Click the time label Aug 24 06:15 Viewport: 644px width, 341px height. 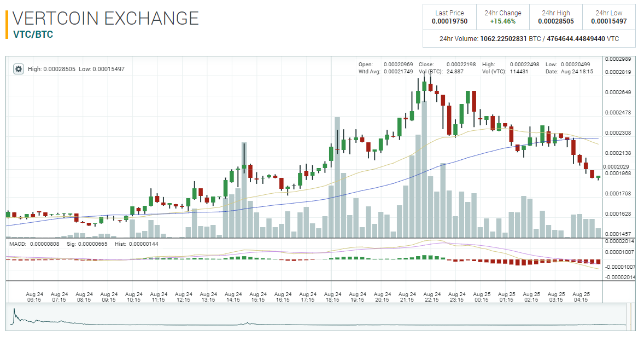(34, 297)
